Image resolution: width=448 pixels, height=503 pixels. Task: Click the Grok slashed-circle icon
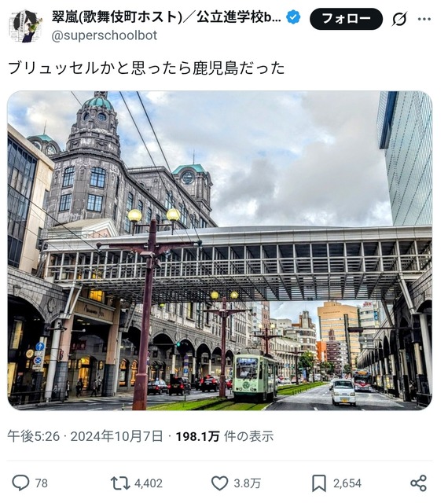point(400,19)
